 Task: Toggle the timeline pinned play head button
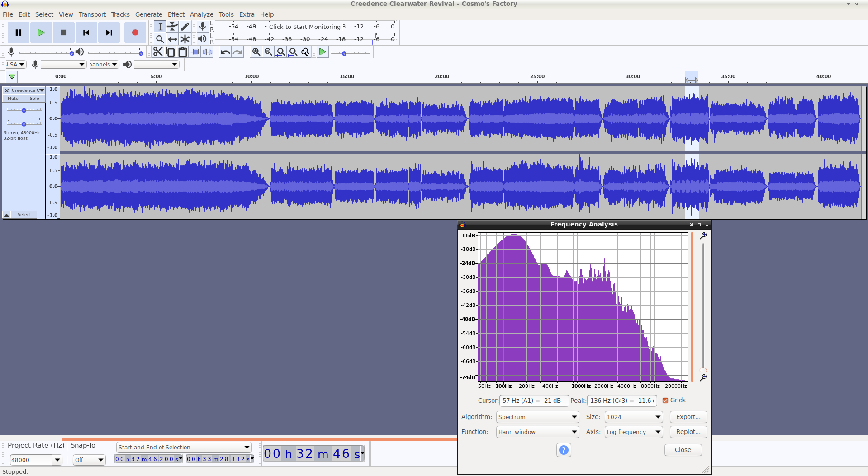tap(12, 77)
